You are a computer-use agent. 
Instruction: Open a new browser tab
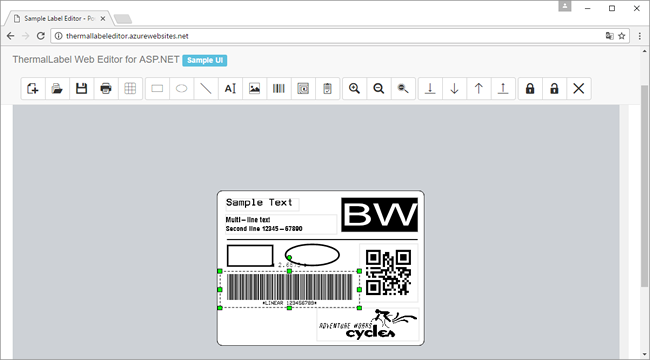pos(123,19)
